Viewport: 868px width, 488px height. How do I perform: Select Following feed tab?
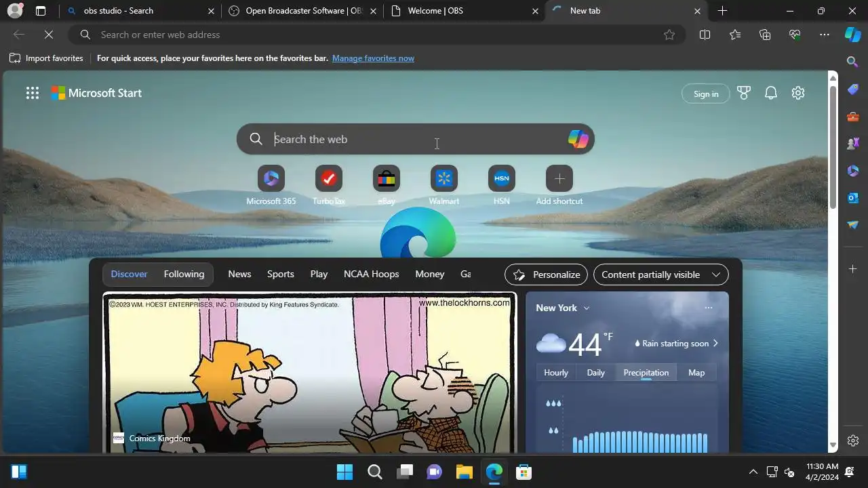[x=184, y=274]
